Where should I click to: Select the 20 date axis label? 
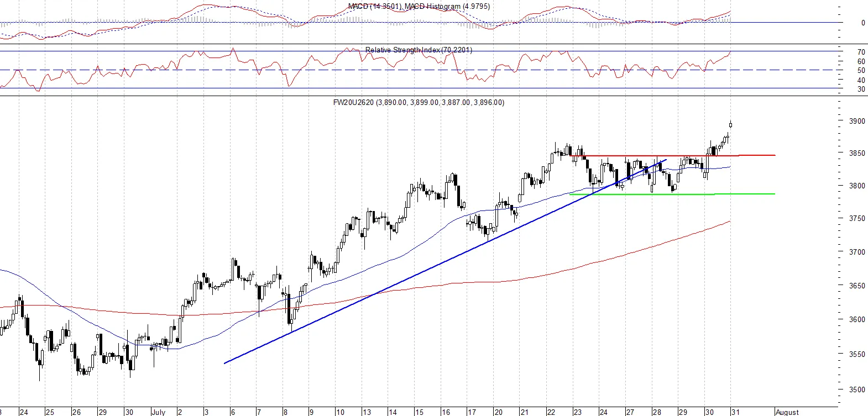point(498,412)
